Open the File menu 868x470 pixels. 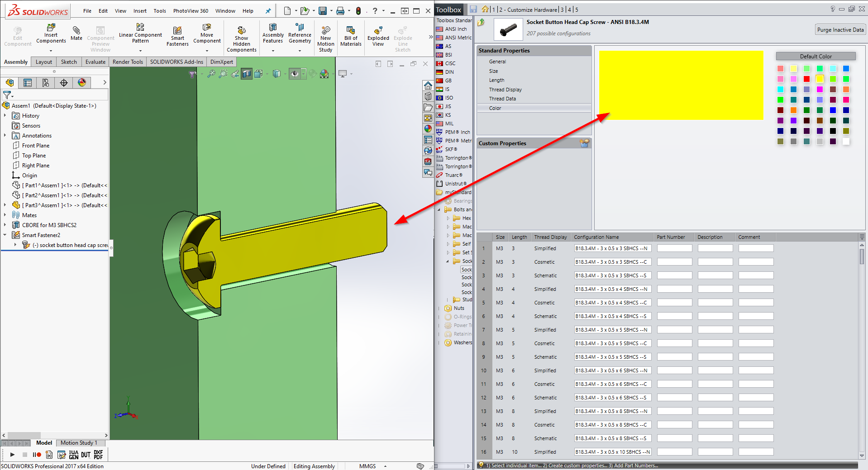87,11
